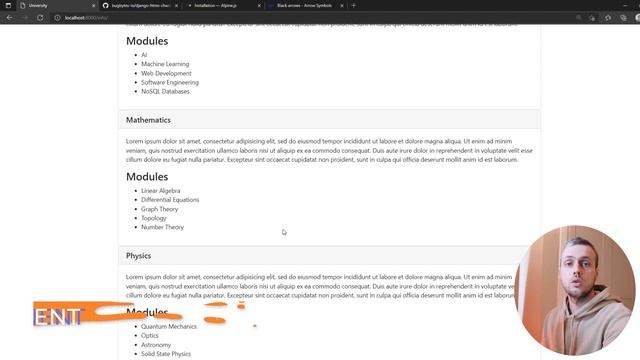The height and width of the screenshot is (360, 640).
Task: Switch to the Installation Alpine.js tab
Action: (223, 6)
